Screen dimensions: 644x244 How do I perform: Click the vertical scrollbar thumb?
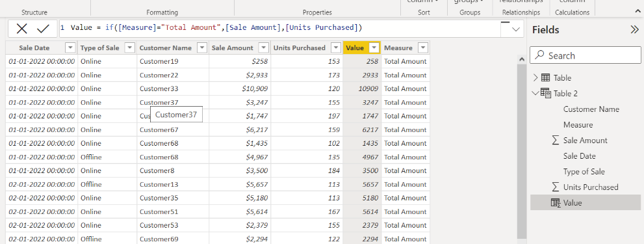click(x=522, y=151)
